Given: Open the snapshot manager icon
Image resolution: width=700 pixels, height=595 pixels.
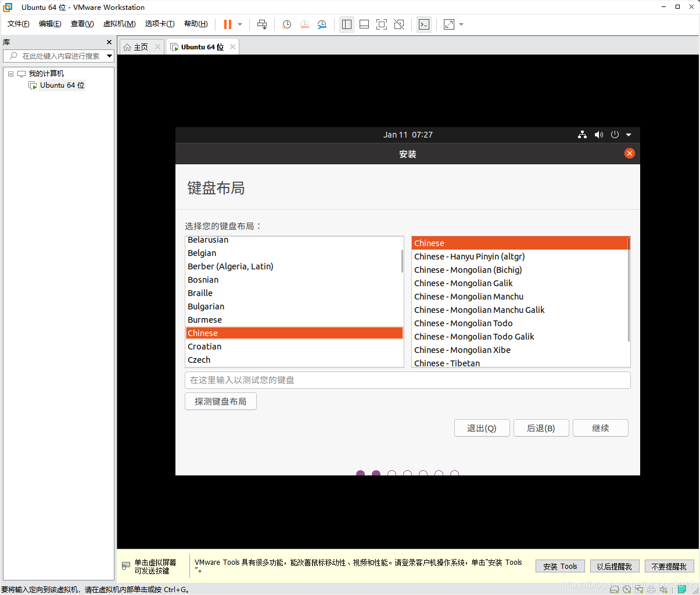Looking at the screenshot, I should [x=322, y=24].
